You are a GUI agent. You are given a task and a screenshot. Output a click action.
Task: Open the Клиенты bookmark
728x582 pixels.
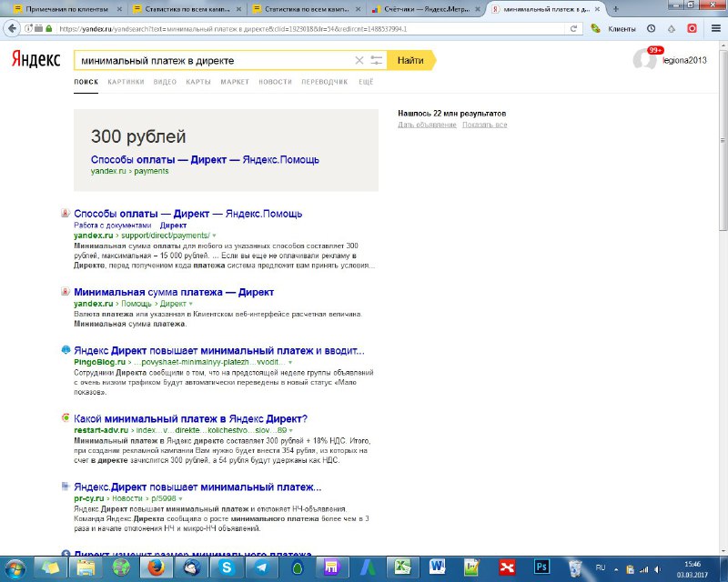(615, 29)
